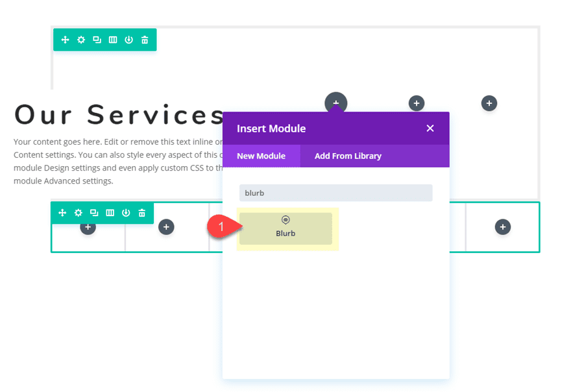571x392 pixels.
Task: Click the plus button in the far right column
Action: point(502,227)
